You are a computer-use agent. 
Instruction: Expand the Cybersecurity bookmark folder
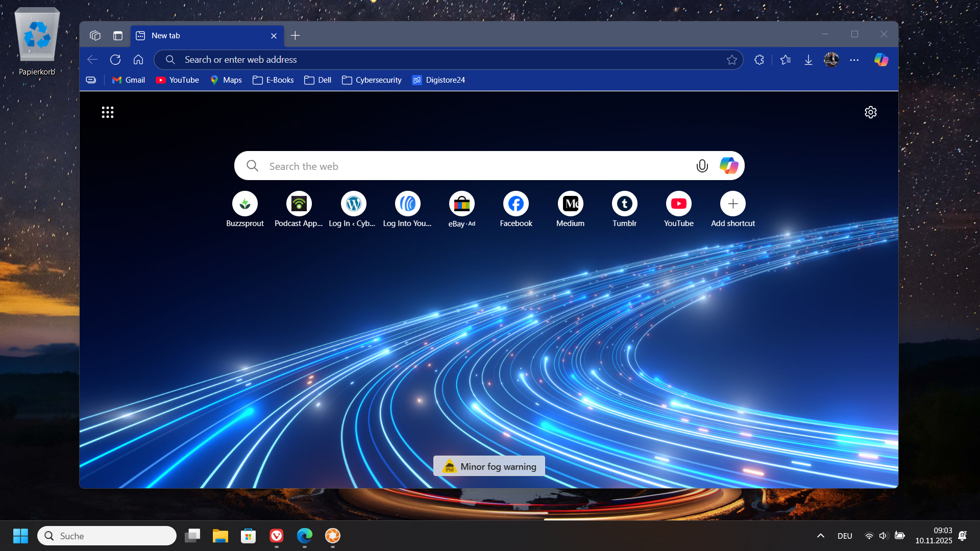click(372, 80)
